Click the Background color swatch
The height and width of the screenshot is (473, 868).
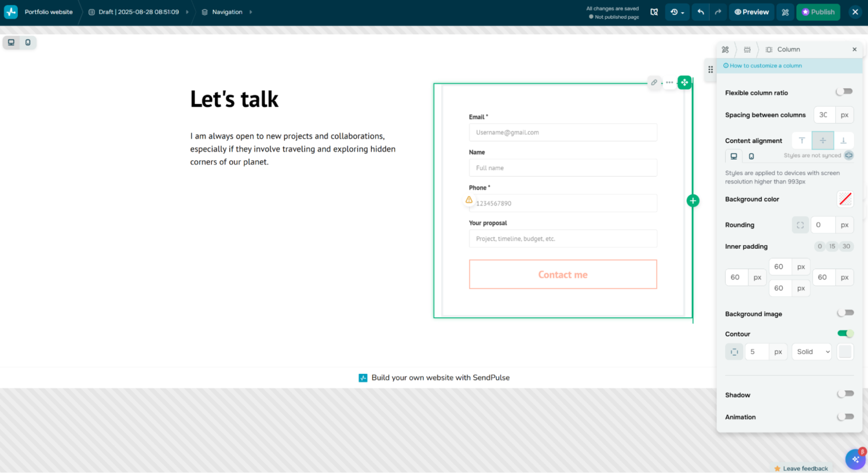pos(845,199)
